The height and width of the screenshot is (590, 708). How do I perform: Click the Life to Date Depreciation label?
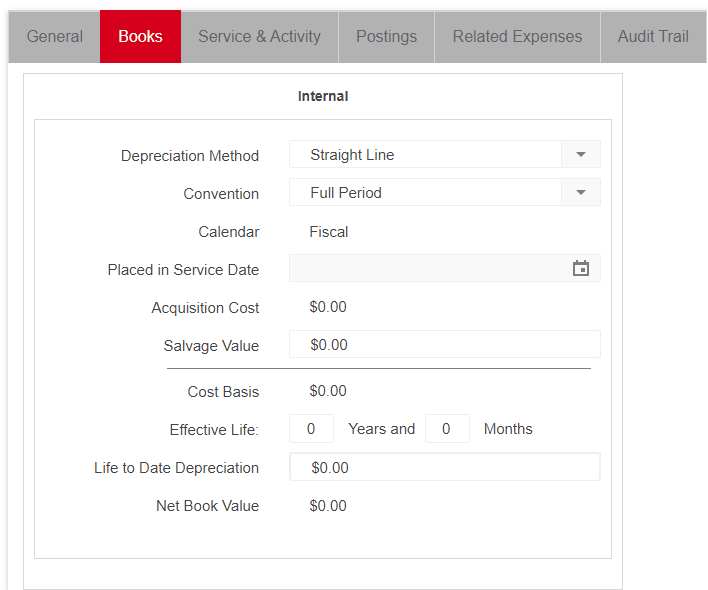coord(176,468)
